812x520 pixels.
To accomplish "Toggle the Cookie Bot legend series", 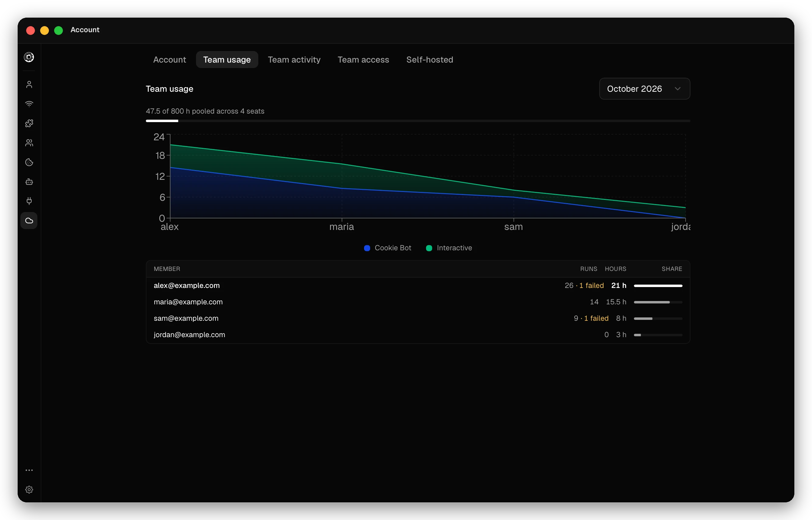I will pyautogui.click(x=387, y=248).
